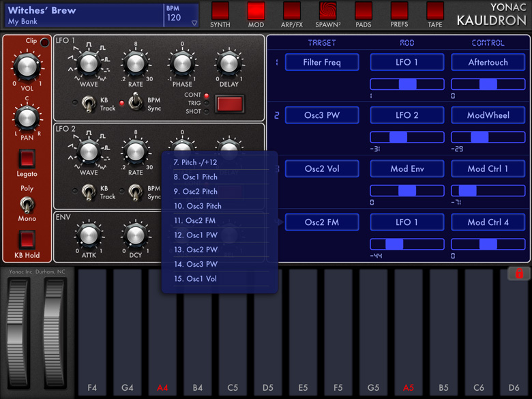Click the LFO 2 RATE knob
The image size is (532, 399).
[x=135, y=151]
